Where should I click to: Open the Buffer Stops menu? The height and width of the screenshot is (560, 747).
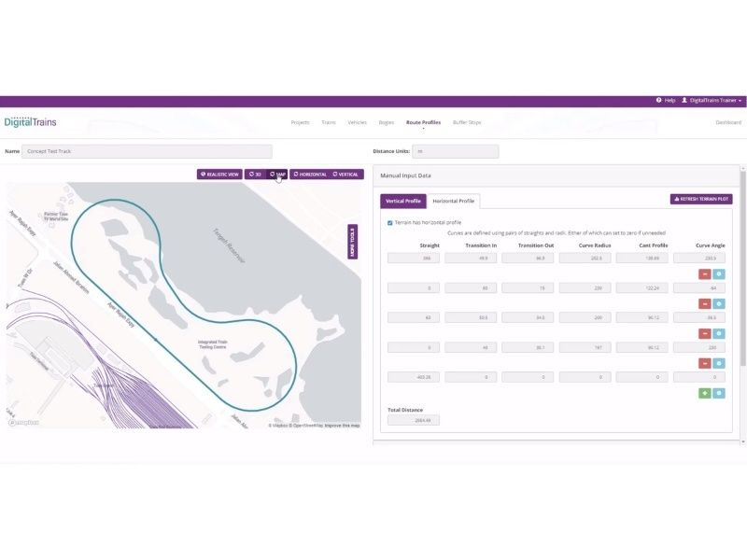pyautogui.click(x=467, y=122)
